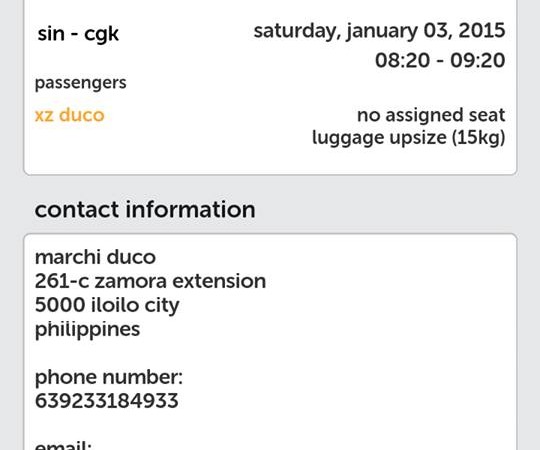Screen dimensions: 540x450
Task: Tap the contact information heading
Action: [145, 209]
